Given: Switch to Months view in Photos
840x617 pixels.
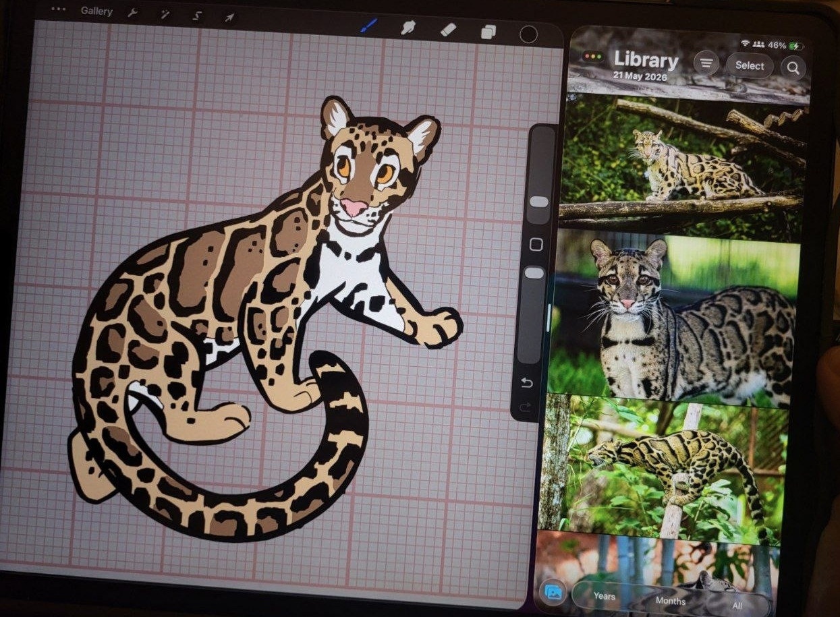Looking at the screenshot, I should tap(670, 600).
